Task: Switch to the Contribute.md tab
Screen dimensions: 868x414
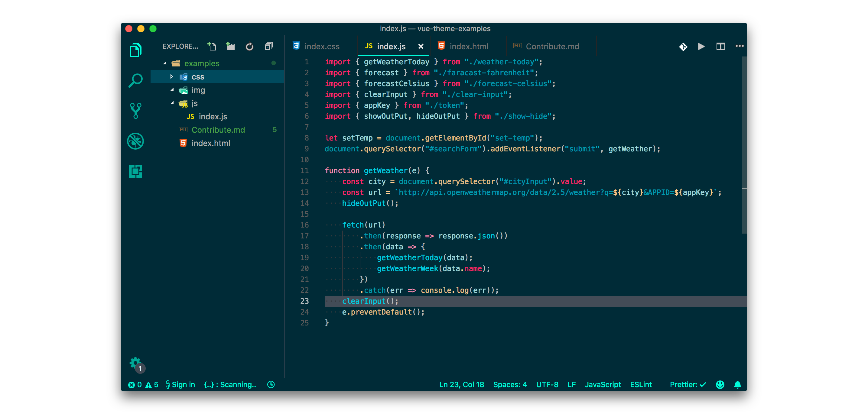Action: [552, 47]
